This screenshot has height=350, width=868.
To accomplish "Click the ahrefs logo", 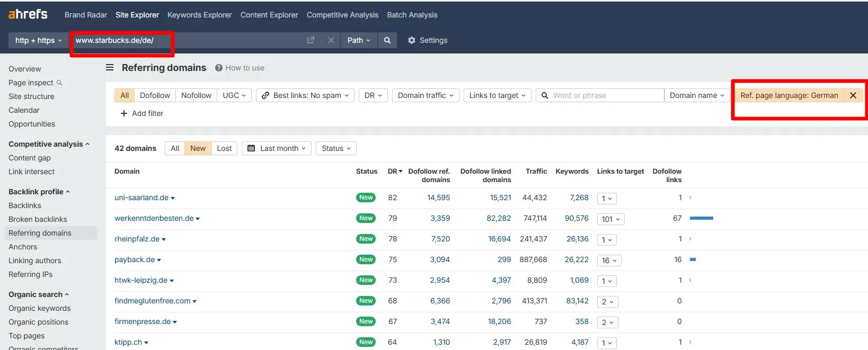I will pos(28,14).
